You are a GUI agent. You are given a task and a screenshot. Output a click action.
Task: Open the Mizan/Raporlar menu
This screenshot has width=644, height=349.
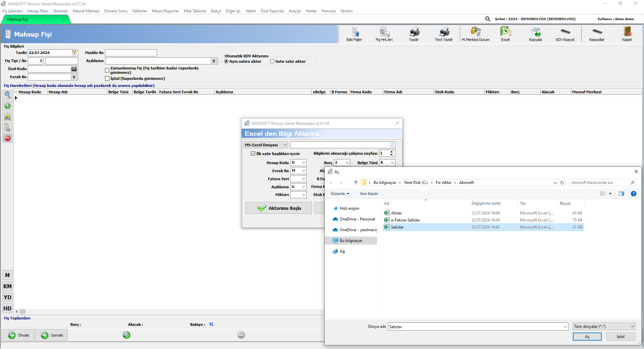tap(165, 11)
